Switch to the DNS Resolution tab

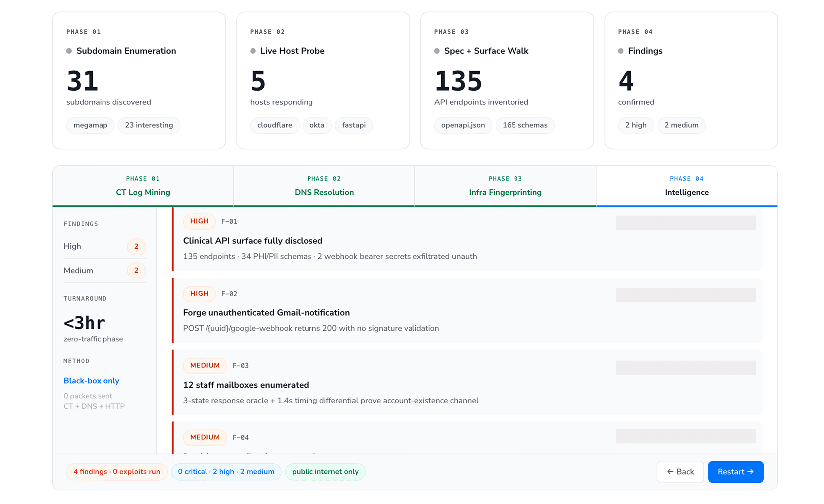click(x=324, y=186)
